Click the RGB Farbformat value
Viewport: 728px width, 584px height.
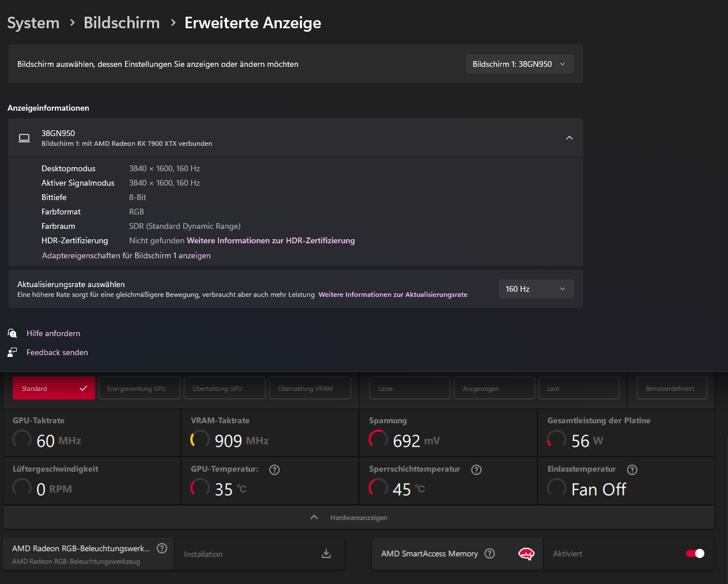[x=137, y=212]
